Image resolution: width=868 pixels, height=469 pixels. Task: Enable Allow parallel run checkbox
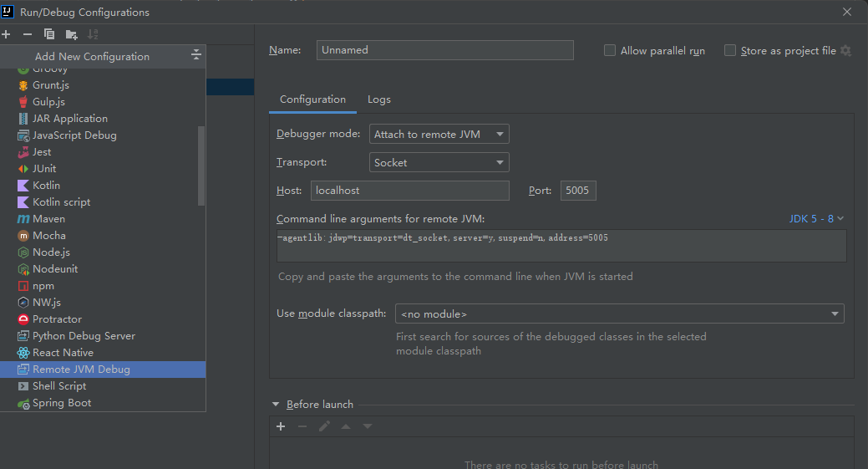click(x=610, y=50)
